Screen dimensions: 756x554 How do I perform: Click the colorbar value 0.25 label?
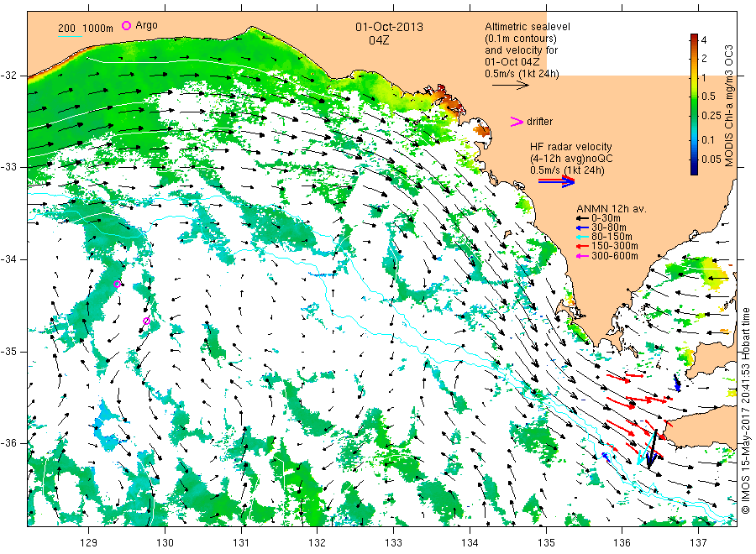point(711,116)
